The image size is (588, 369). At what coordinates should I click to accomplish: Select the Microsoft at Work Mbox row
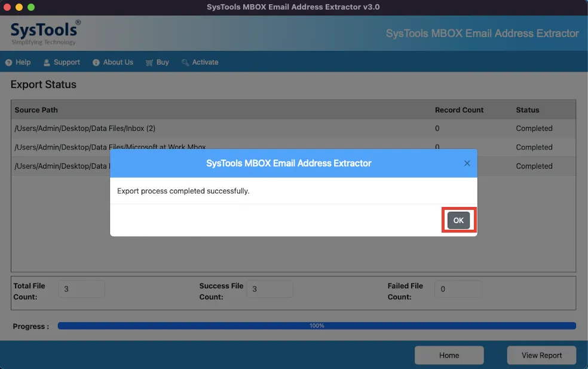coord(293,147)
